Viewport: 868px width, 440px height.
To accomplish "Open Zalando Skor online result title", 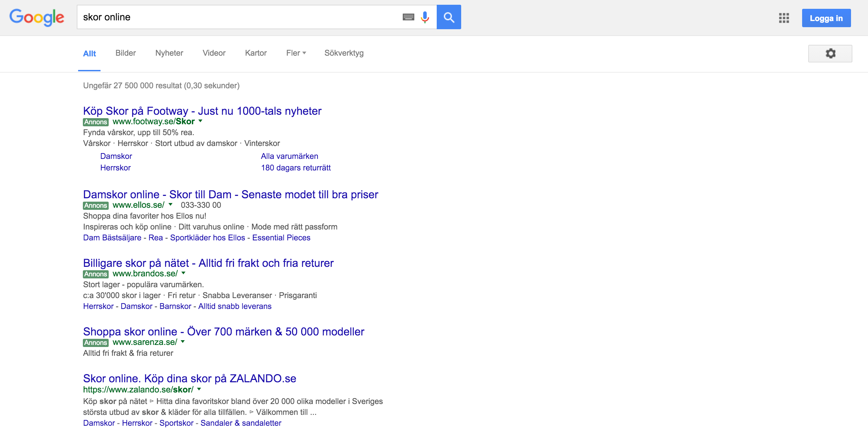I will click(189, 379).
